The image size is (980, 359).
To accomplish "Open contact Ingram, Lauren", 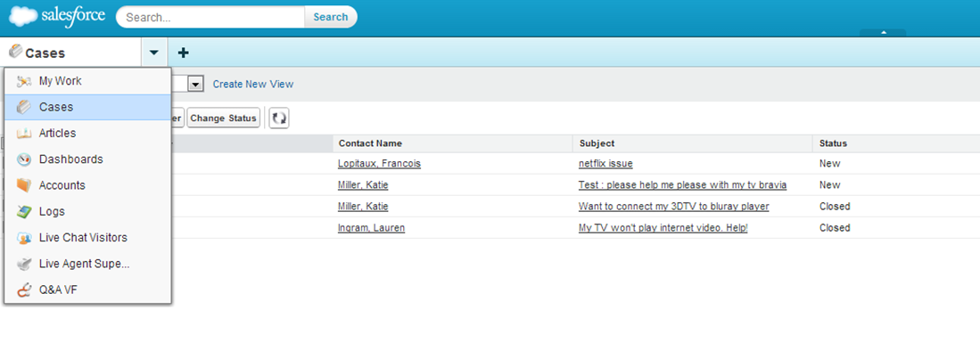I will click(371, 228).
